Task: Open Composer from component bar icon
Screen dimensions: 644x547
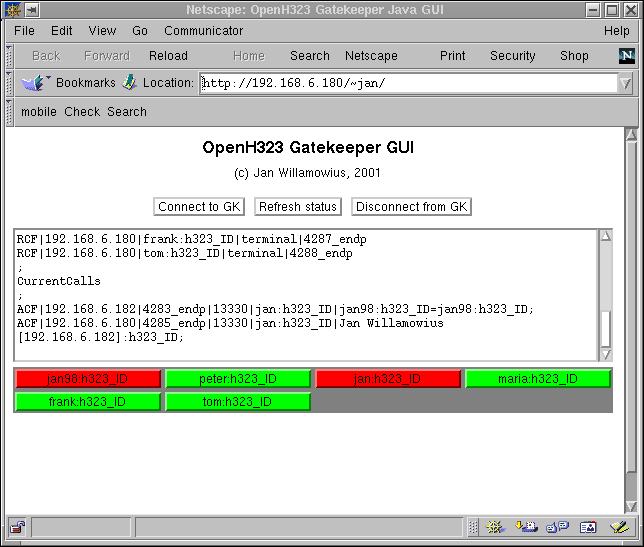Action: coord(619,527)
